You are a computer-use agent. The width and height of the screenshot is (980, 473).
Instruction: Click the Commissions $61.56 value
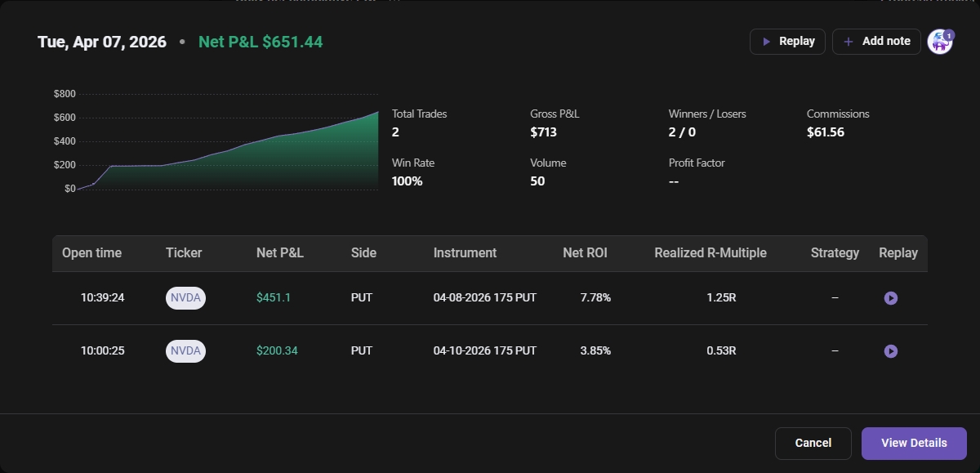[x=826, y=132]
